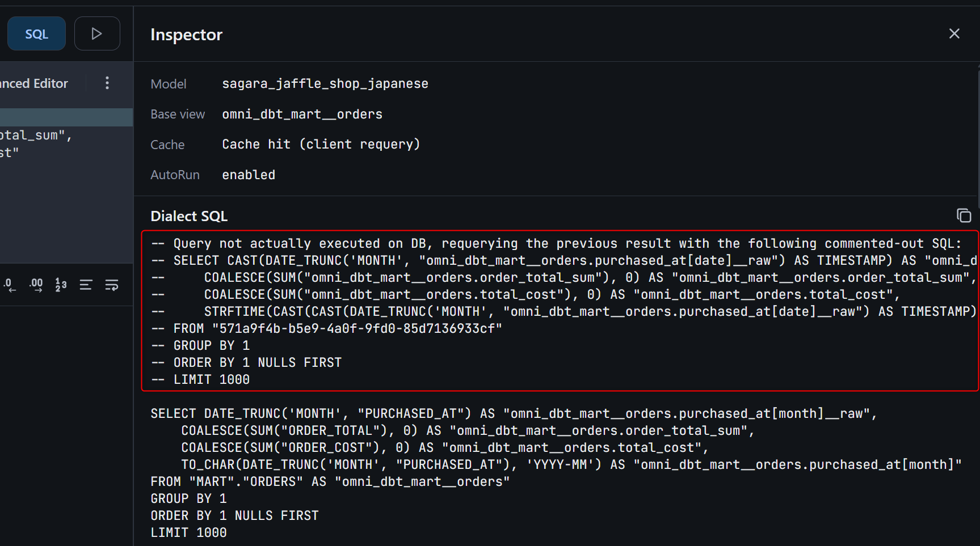Open the three-dot more options menu

107,83
